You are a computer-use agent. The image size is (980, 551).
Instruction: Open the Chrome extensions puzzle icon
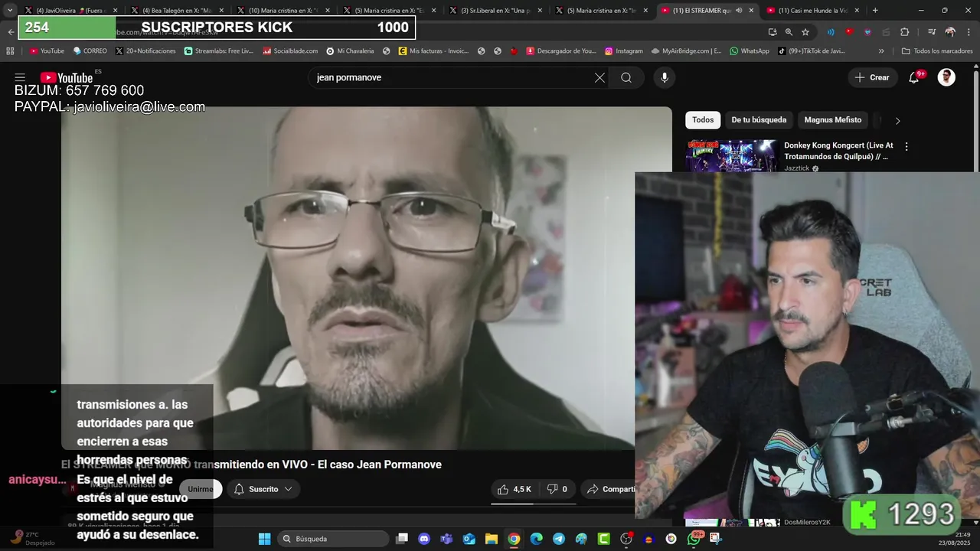[x=904, y=32]
